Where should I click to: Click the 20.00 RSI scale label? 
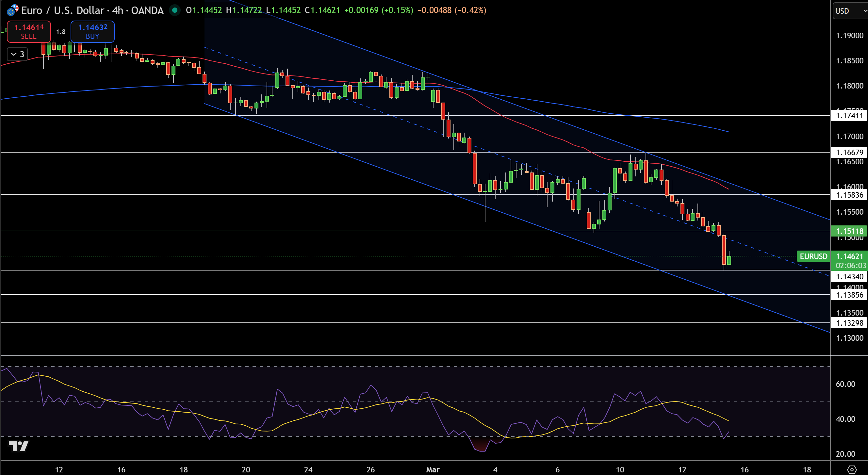tap(845, 454)
